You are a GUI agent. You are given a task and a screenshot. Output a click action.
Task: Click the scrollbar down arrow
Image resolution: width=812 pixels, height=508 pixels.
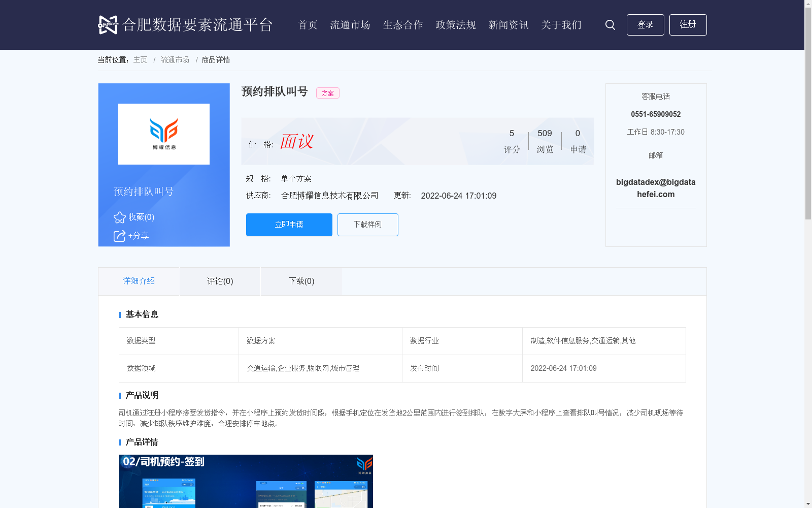pyautogui.click(x=808, y=504)
